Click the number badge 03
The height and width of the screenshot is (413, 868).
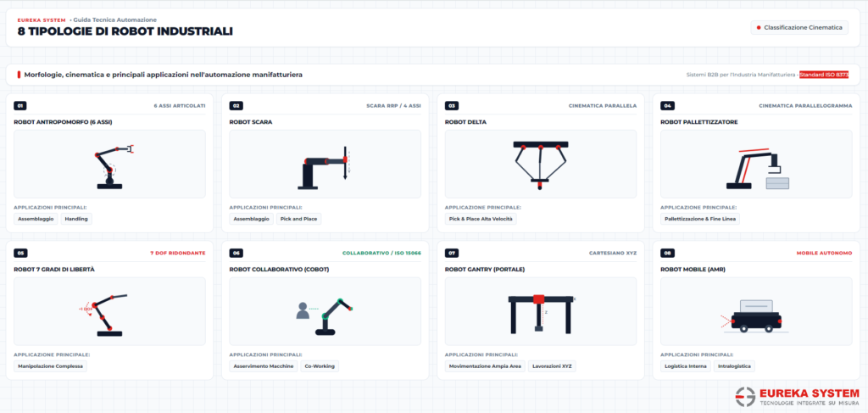click(452, 106)
